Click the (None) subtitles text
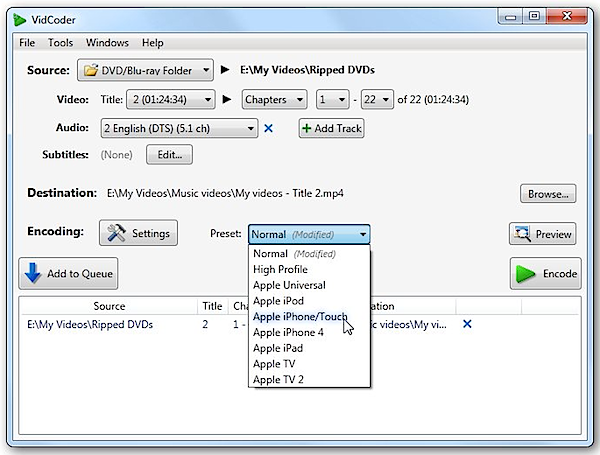600x455 pixels. [x=116, y=155]
